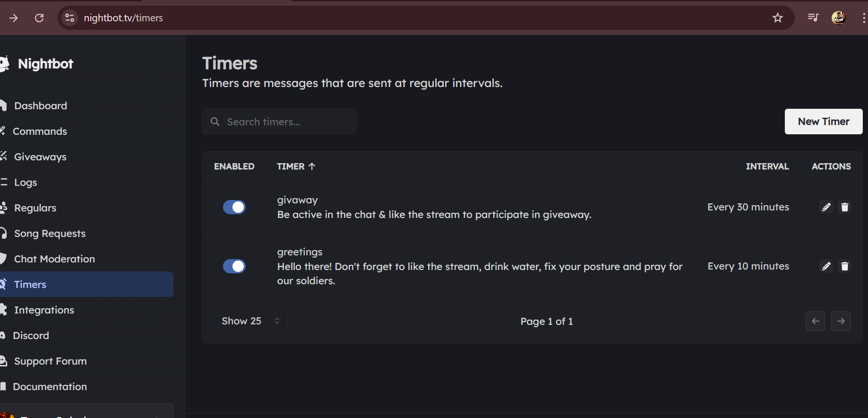Edit the givaway timer with pencil icon
Screen dimensions: 868x418
(826, 207)
